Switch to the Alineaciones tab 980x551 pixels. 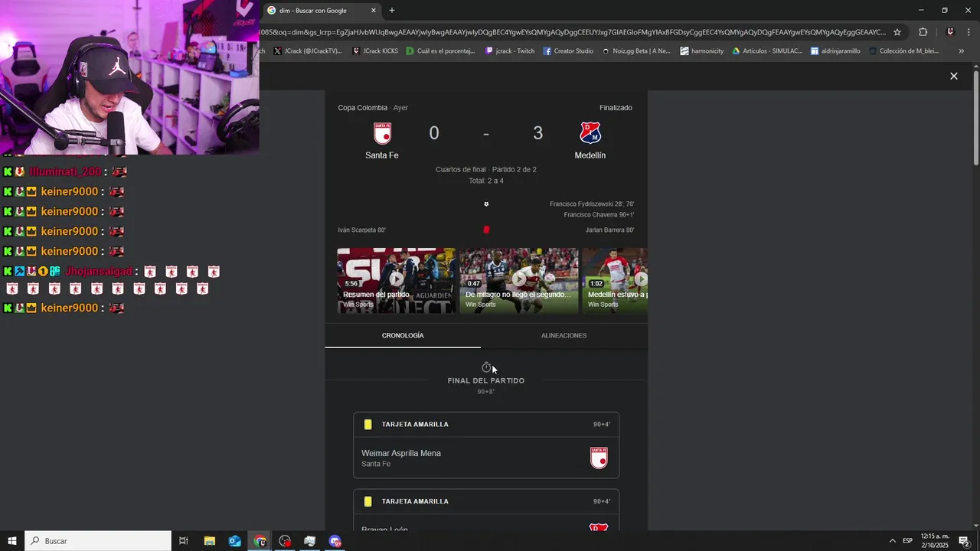(x=563, y=336)
